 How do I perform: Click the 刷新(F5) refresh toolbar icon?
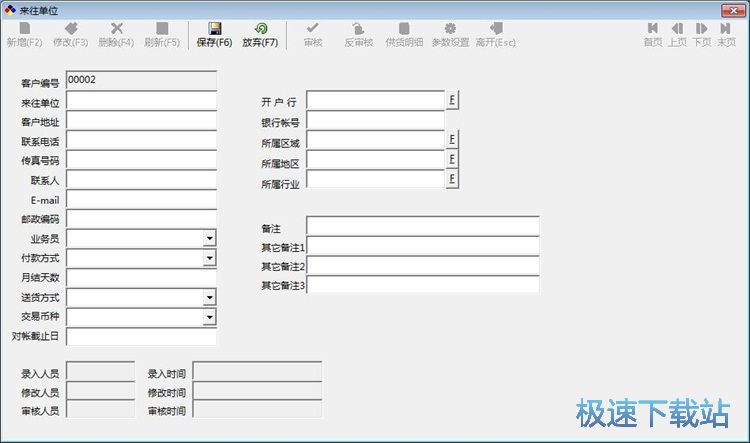click(x=162, y=28)
